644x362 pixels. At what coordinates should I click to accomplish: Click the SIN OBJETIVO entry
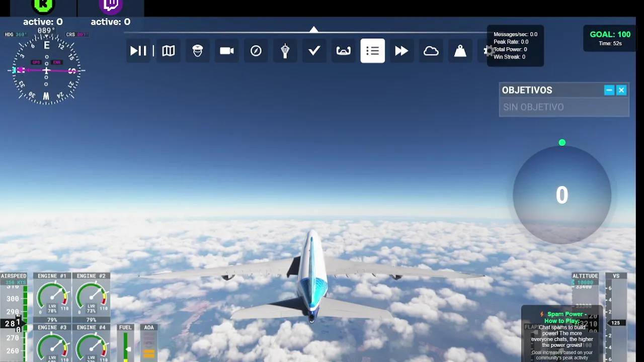pos(564,107)
